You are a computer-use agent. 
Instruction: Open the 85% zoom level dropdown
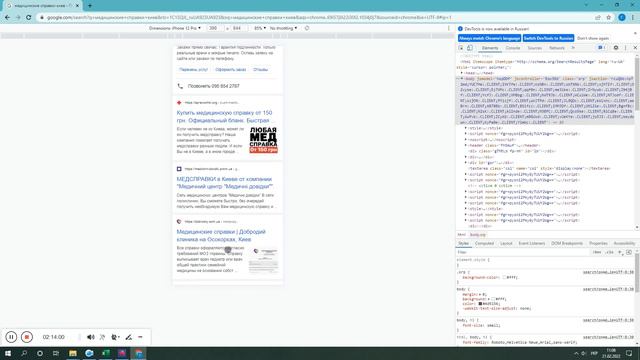[x=260, y=28]
